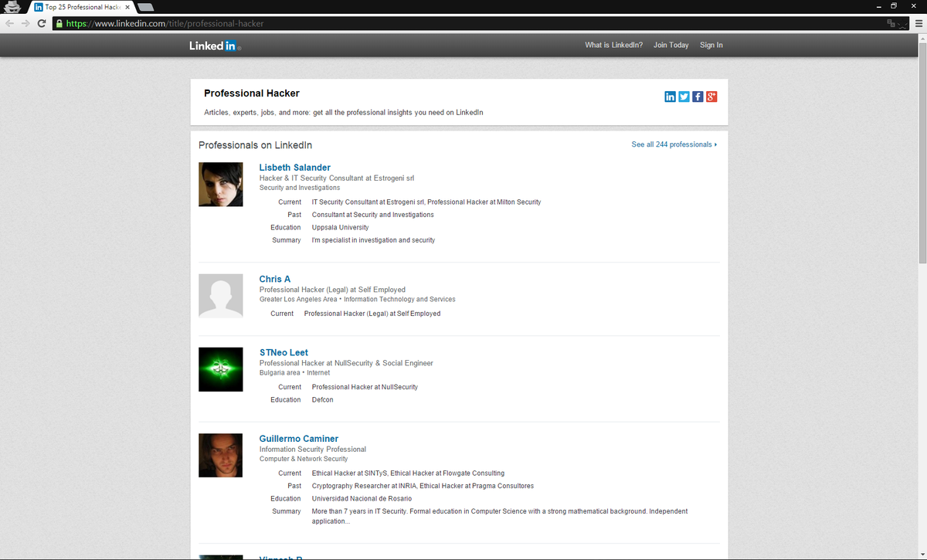Image resolution: width=927 pixels, height=560 pixels.
Task: Click the incognito spy icon
Action: (12, 7)
